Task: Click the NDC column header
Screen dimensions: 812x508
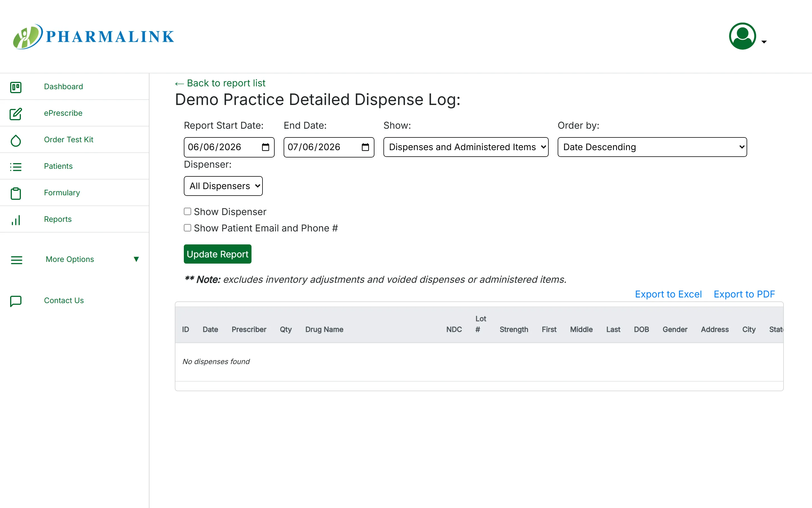Action: [454, 330]
